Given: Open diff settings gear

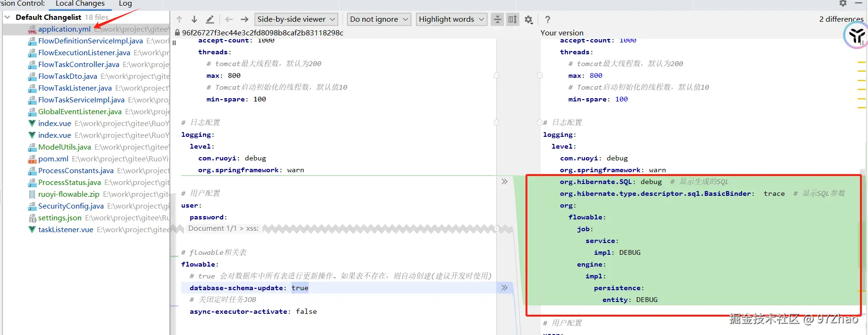Looking at the screenshot, I should [529, 19].
